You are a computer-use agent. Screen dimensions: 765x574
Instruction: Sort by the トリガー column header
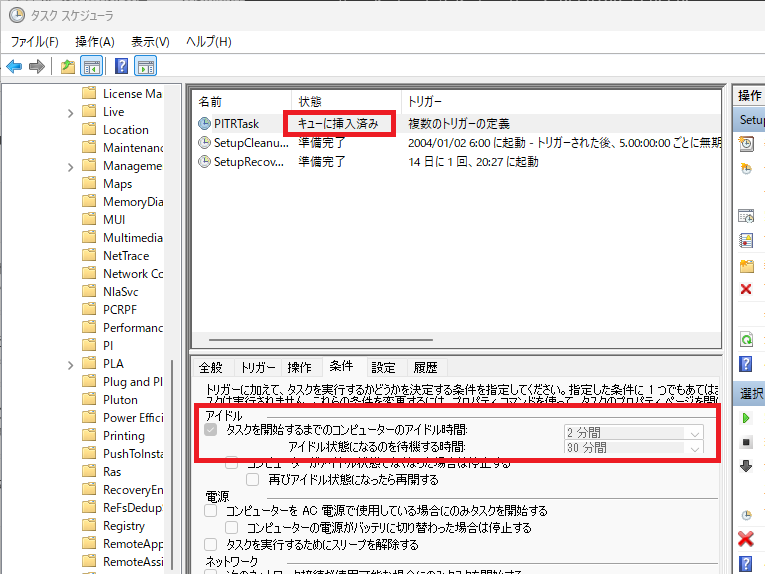tap(561, 101)
